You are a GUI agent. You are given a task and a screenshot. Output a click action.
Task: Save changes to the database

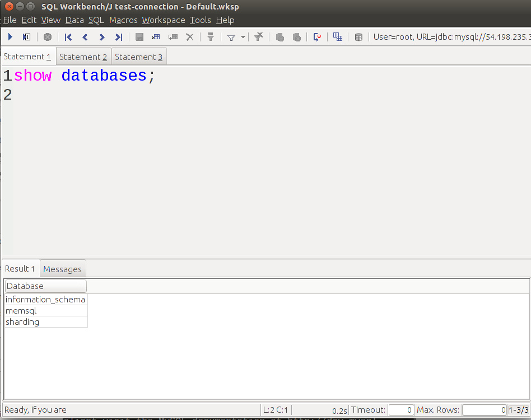(139, 37)
